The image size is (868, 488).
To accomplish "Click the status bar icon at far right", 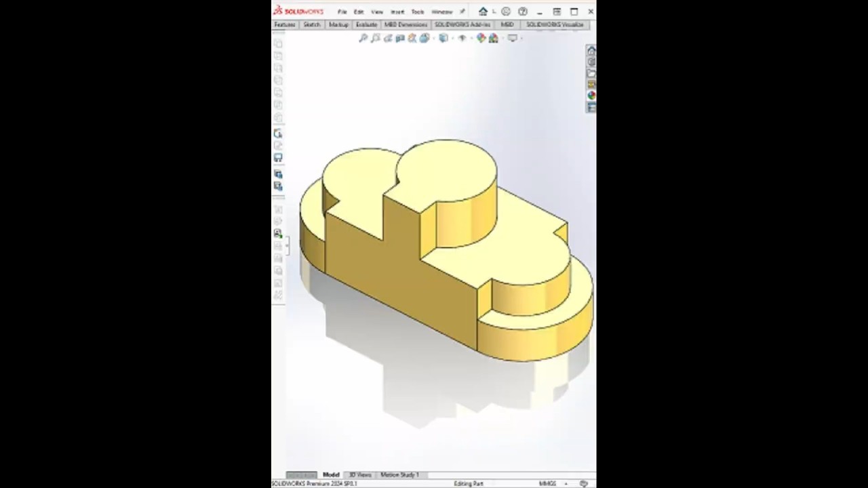I will coord(584,484).
